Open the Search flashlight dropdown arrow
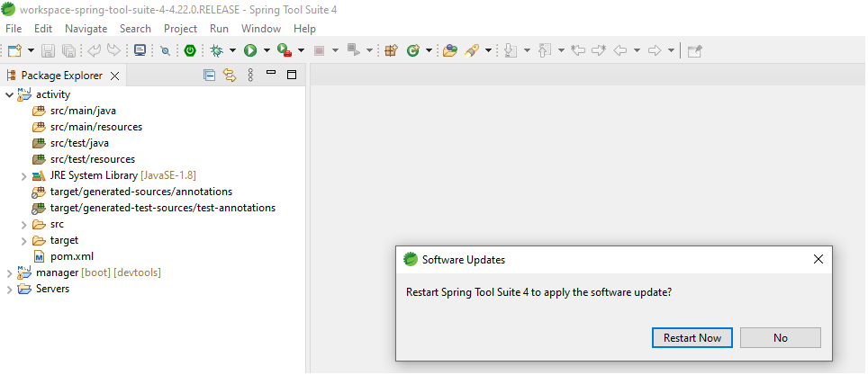Screen dimensions: 868x375 click(x=488, y=50)
